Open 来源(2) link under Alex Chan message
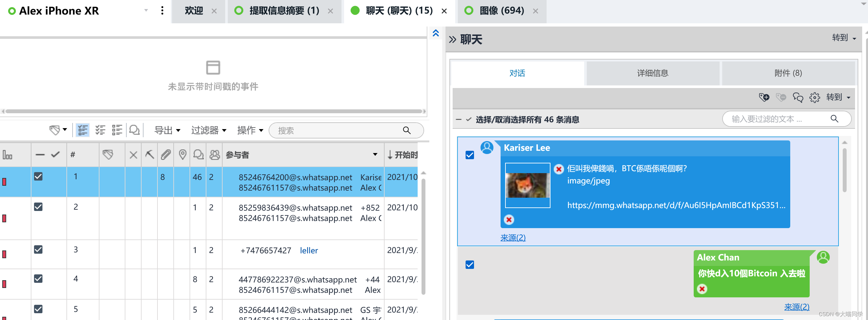 797,307
